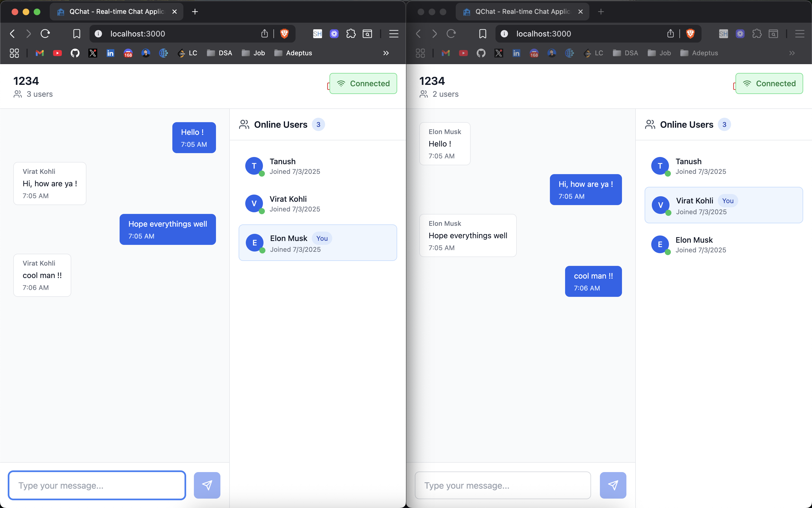Viewport: 812px width, 508px height.
Task: Expand the DSA bookmarks folder in right browser
Action: [x=625, y=53]
